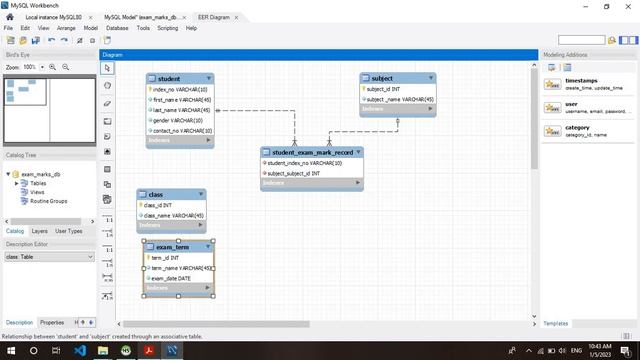Image resolution: width=640 pixels, height=360 pixels.
Task: Toggle grid alignment toolbar icon
Action: (80, 40)
